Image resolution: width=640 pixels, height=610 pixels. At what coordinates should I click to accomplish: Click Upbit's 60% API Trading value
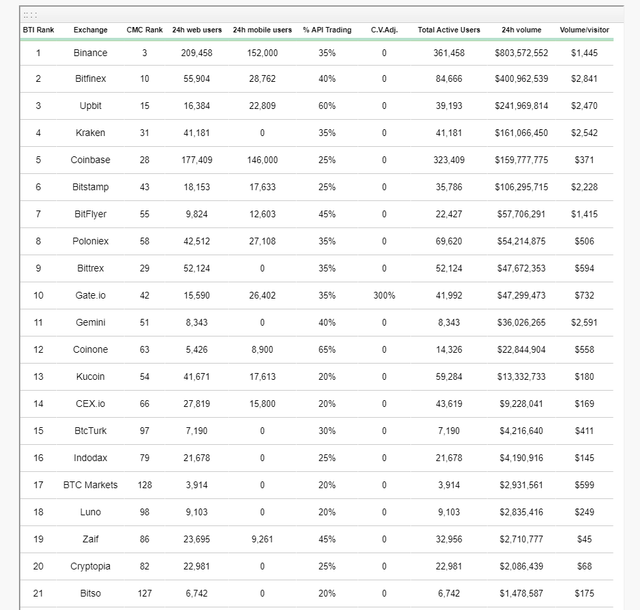[327, 106]
